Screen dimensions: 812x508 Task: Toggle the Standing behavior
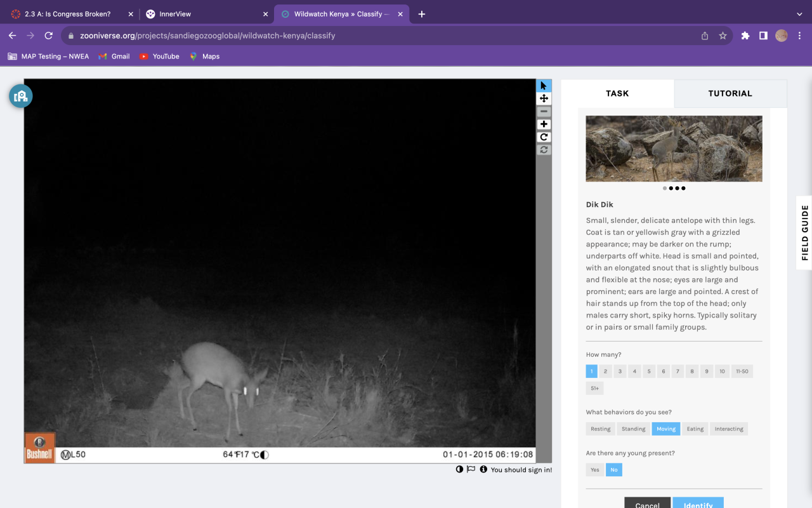(633, 429)
